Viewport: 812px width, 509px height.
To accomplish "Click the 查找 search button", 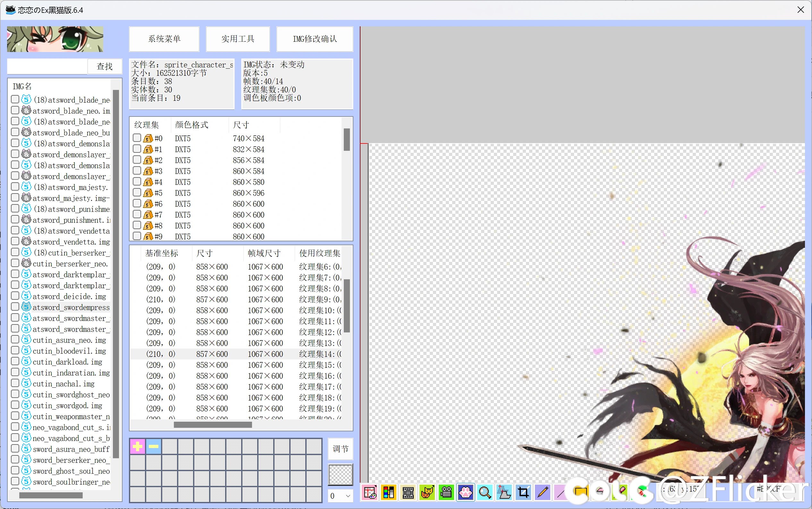I will [x=105, y=67].
